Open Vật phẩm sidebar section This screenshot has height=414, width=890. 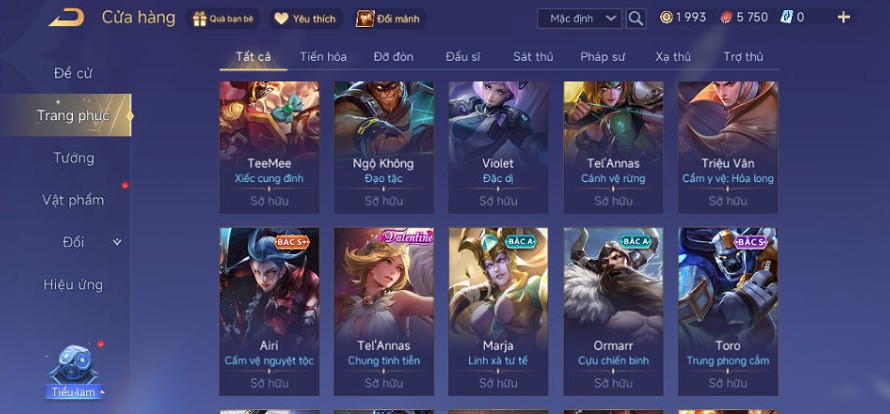(x=73, y=200)
